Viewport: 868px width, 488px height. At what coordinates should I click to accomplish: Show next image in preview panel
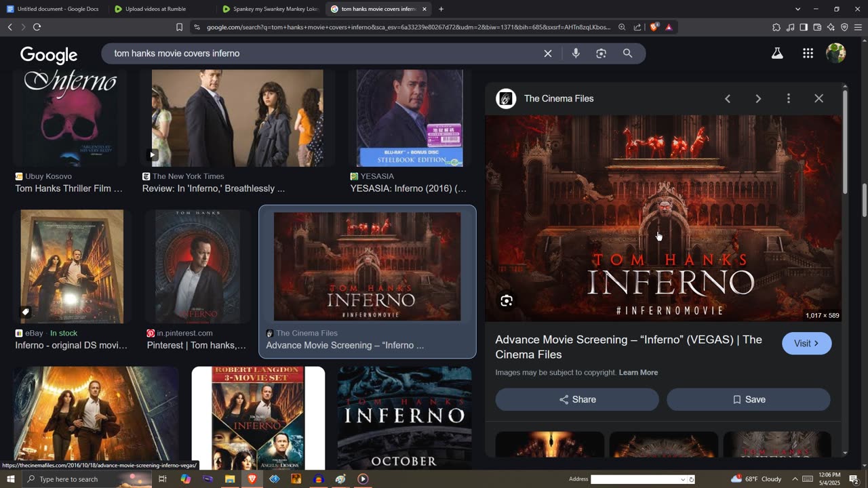click(x=758, y=99)
